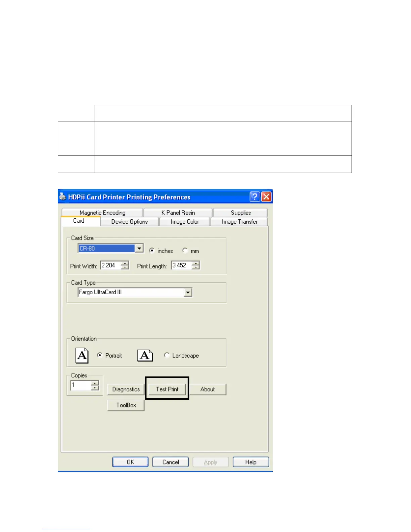Viewport: 411px width, 532px height.
Task: Click the Help button
Action: click(251, 462)
